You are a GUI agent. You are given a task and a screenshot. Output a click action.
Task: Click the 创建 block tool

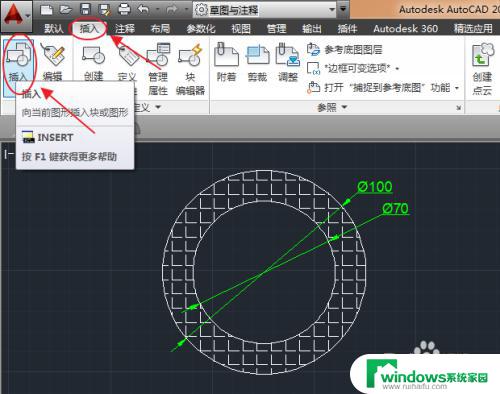pos(94,63)
